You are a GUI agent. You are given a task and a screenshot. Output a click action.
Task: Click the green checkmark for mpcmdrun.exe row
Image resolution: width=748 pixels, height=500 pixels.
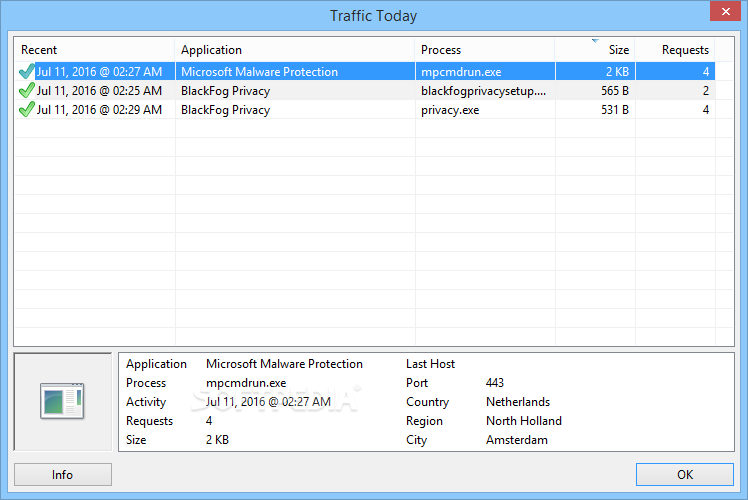coord(27,72)
